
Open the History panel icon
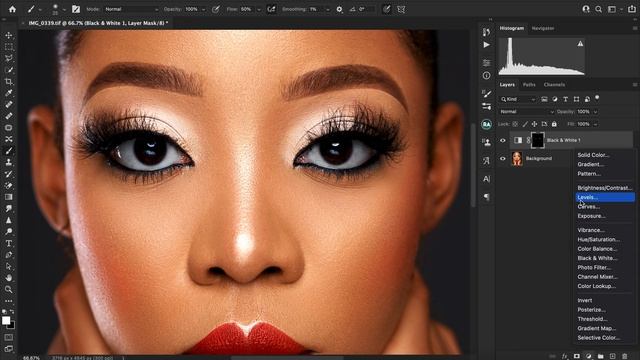click(x=486, y=32)
